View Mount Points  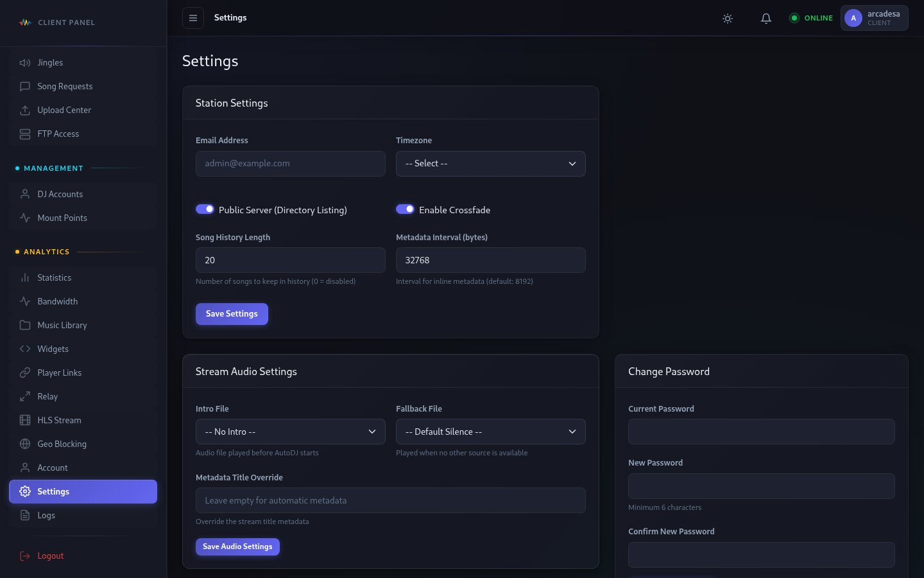coord(62,218)
